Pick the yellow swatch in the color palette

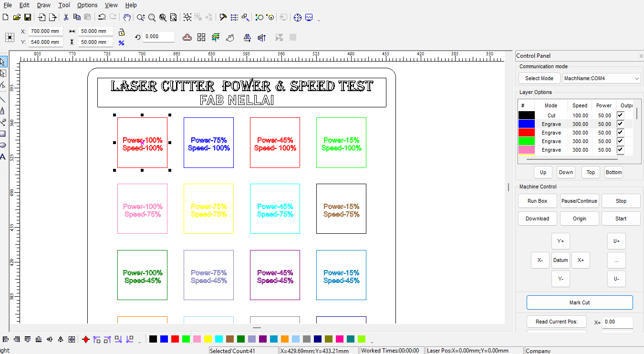(x=208, y=339)
